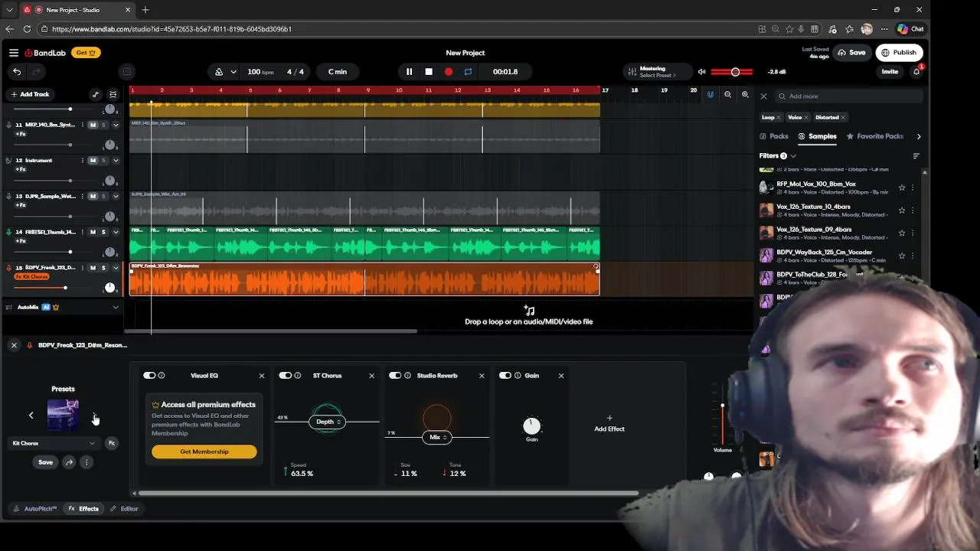Mute track 11 MKP_140_Bm_Synth
The height and width of the screenshot is (551, 980).
coord(93,125)
